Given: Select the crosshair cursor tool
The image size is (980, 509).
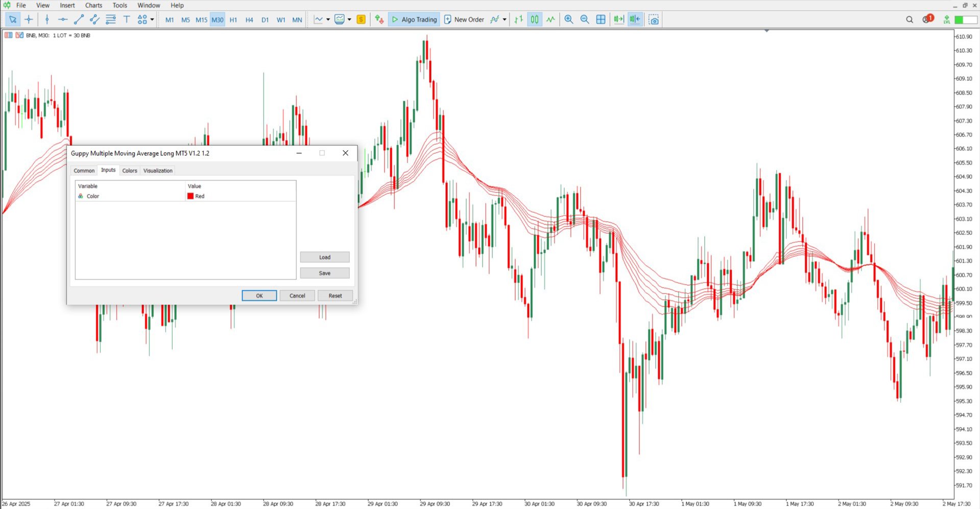Looking at the screenshot, I should 29,19.
